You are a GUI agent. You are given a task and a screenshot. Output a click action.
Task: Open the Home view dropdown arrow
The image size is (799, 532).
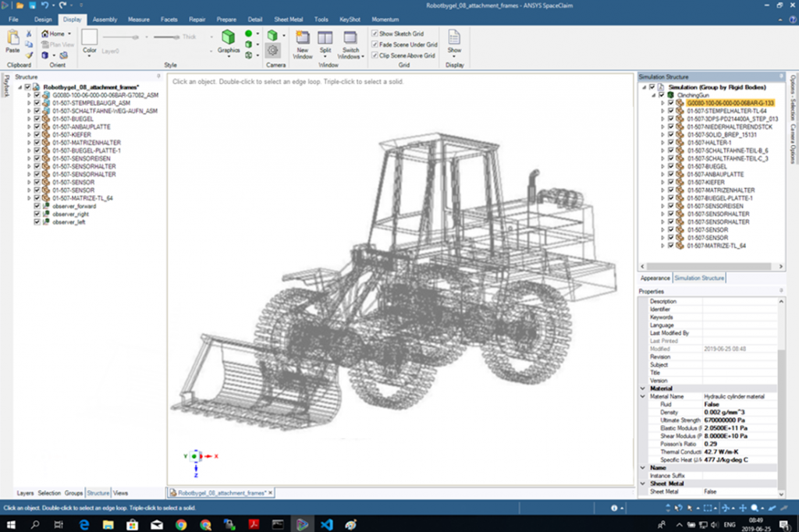pyautogui.click(x=69, y=34)
